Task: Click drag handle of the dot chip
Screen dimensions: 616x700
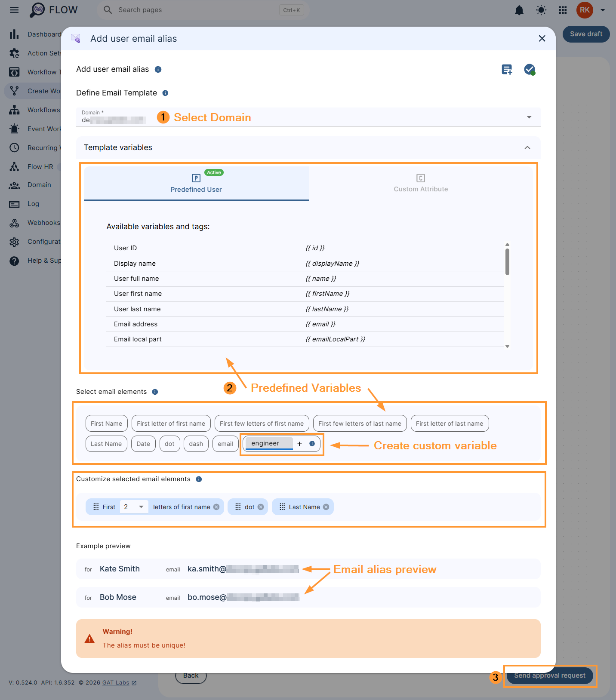Action: (x=238, y=507)
